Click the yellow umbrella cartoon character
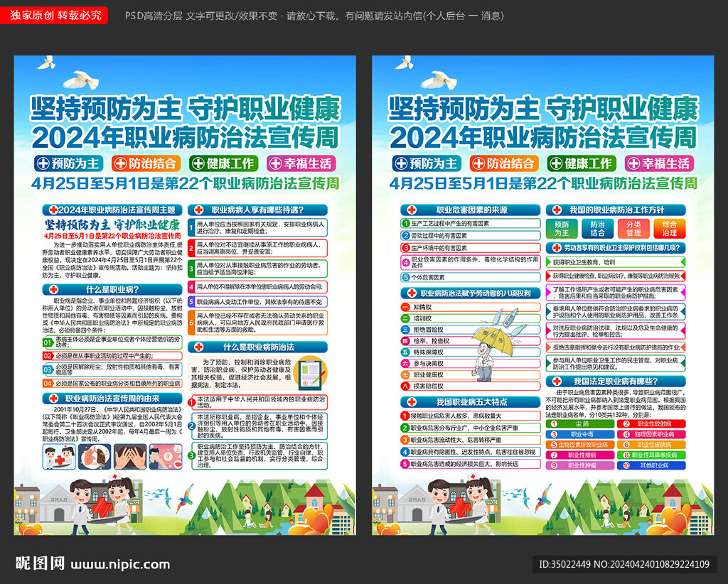The image size is (728, 584). (x=493, y=342)
